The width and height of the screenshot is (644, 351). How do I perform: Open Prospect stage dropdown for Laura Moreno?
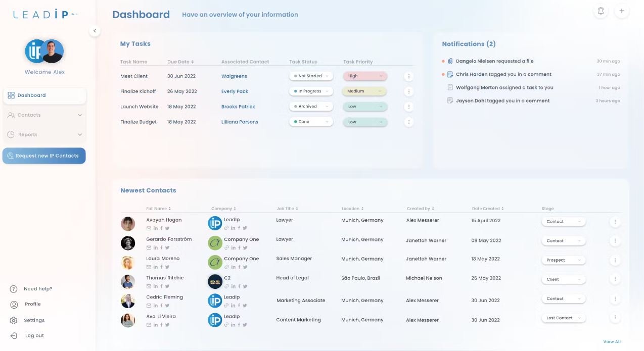pos(563,260)
